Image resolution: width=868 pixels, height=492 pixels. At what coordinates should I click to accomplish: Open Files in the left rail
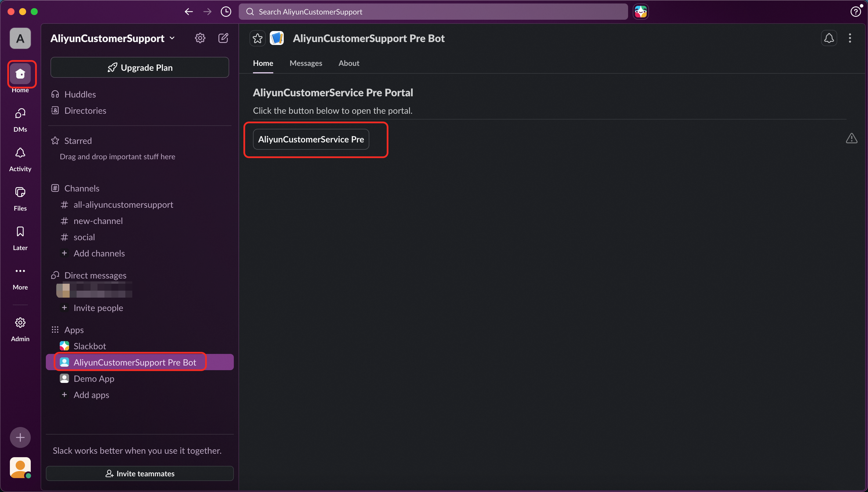click(20, 199)
